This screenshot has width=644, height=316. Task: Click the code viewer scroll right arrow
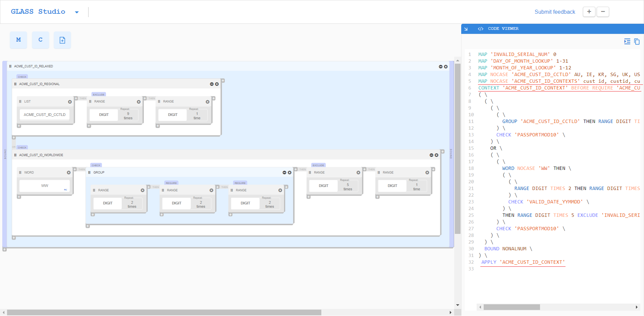637,307
